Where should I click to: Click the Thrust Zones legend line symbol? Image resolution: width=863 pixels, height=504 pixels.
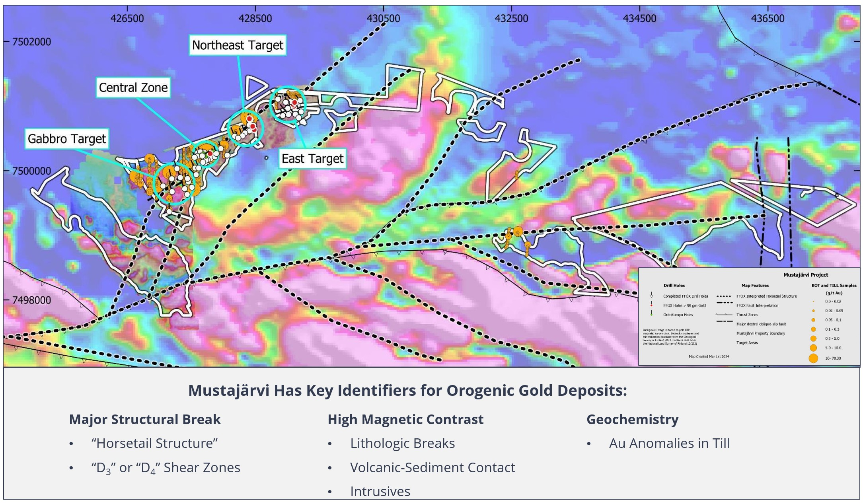pyautogui.click(x=724, y=314)
